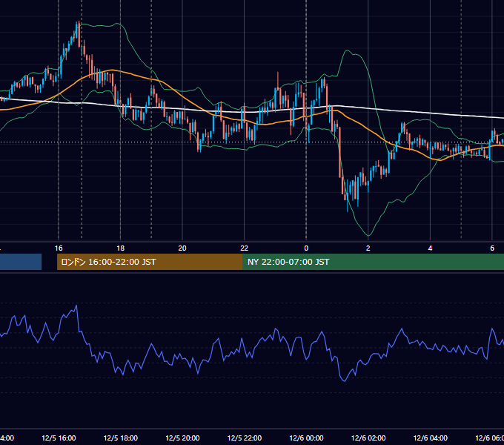Click the 12/5 18:00 time label
The image size is (504, 445).
tap(121, 438)
